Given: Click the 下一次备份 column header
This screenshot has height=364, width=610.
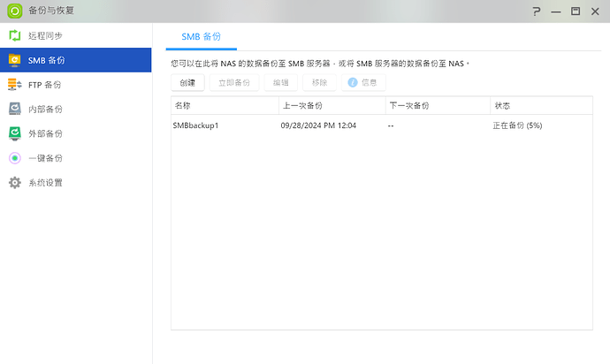Looking at the screenshot, I should pyautogui.click(x=437, y=105).
